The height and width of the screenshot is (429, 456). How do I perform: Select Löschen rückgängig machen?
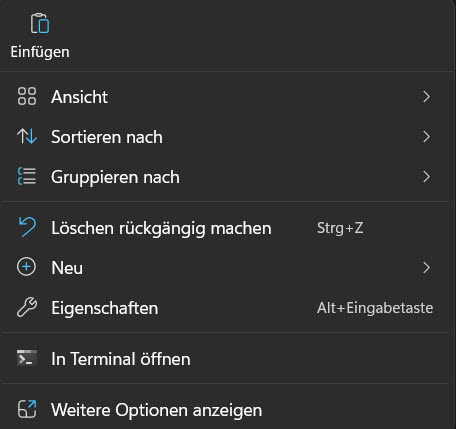coord(161,229)
